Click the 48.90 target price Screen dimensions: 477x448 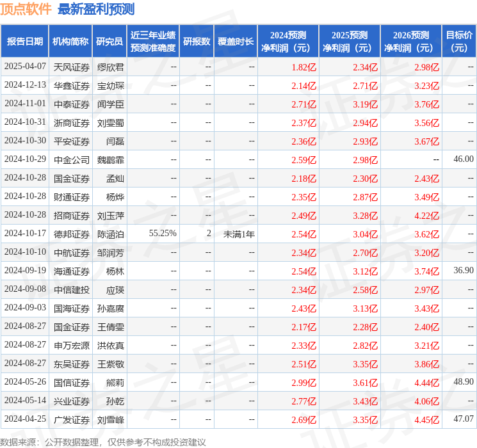pos(464,381)
